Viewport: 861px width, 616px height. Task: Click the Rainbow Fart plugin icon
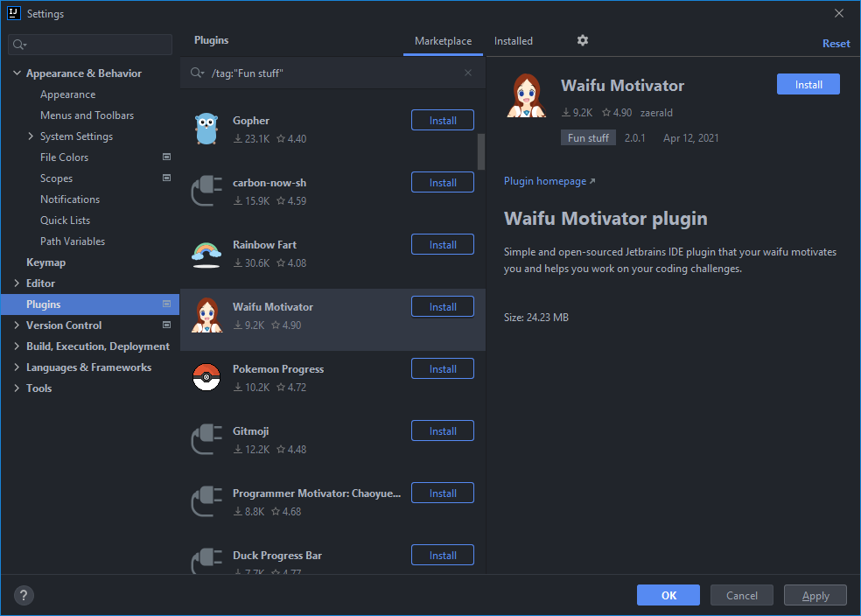coord(206,255)
